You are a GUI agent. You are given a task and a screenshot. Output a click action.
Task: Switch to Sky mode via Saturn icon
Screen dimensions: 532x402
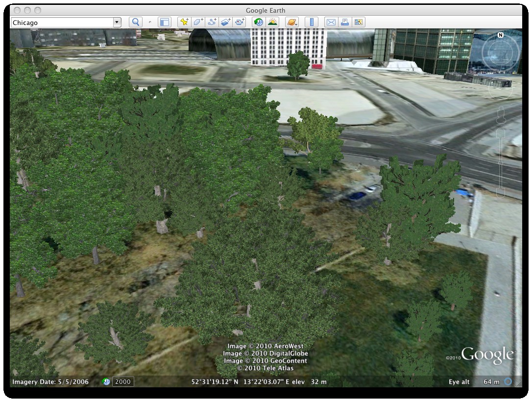coord(291,22)
